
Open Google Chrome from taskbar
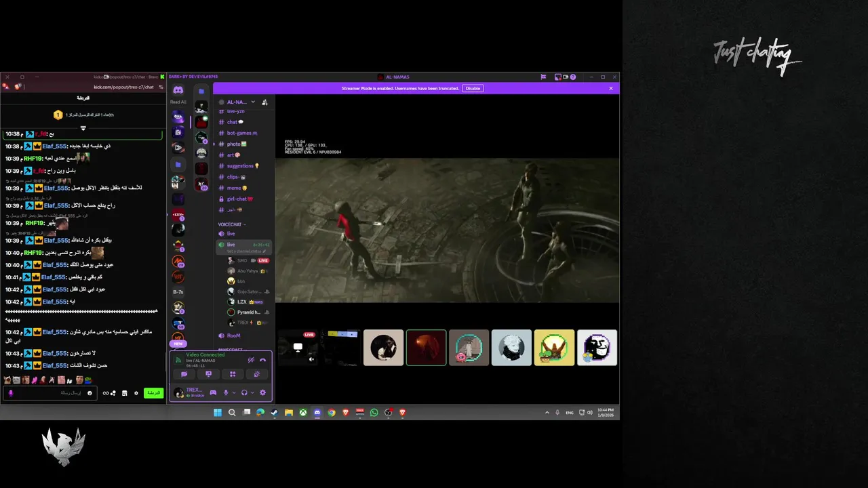332,412
